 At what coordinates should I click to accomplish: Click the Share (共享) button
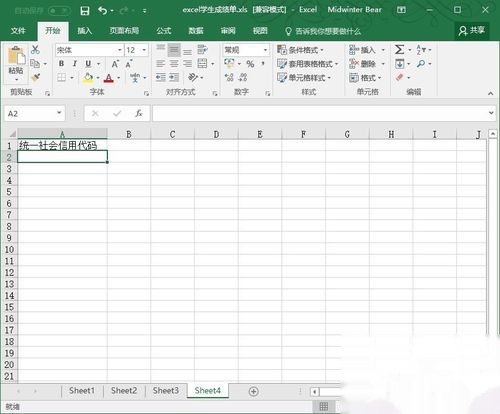[x=472, y=31]
